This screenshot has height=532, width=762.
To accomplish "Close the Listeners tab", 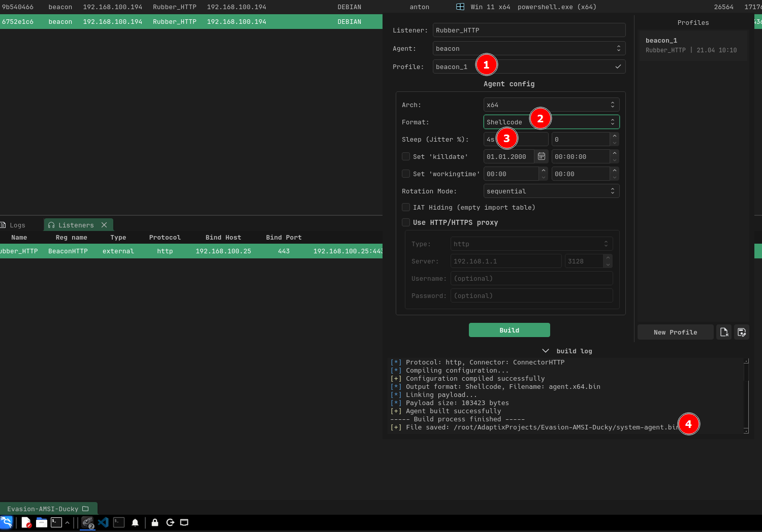I will tap(104, 225).
